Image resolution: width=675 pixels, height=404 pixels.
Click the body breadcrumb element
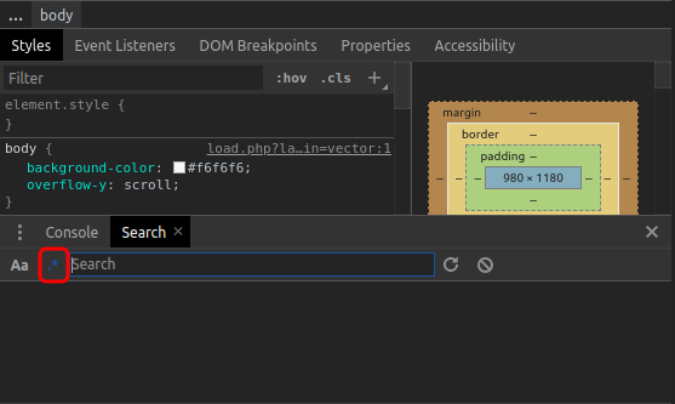(56, 15)
